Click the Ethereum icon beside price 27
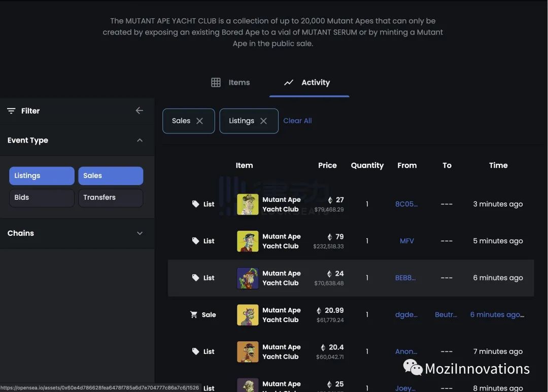The height and width of the screenshot is (392, 548). click(x=330, y=200)
